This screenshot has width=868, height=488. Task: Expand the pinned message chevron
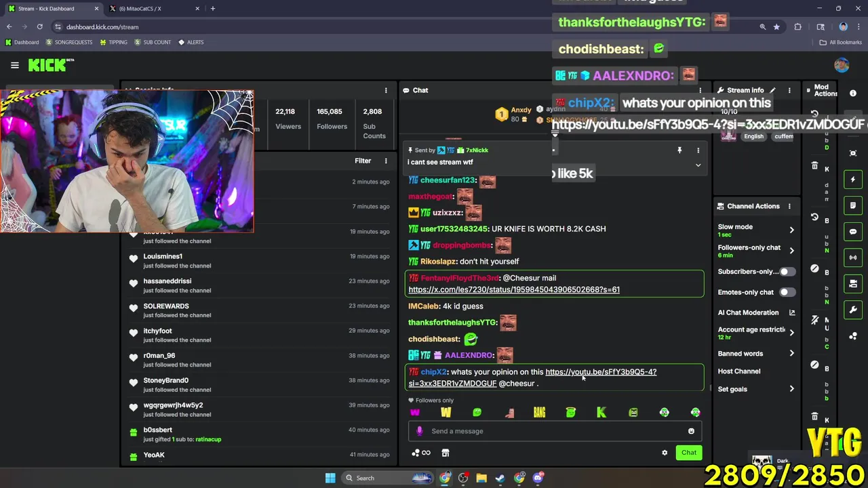(x=698, y=165)
